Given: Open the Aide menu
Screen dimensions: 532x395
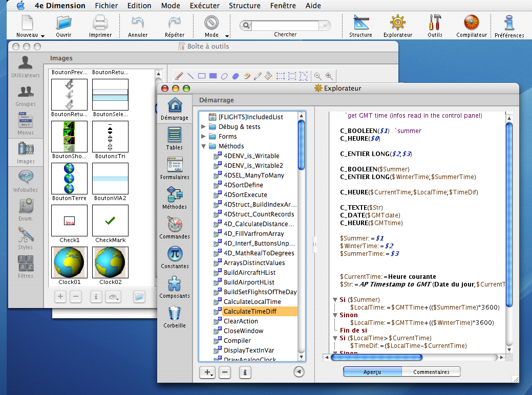Looking at the screenshot, I should pos(313,6).
